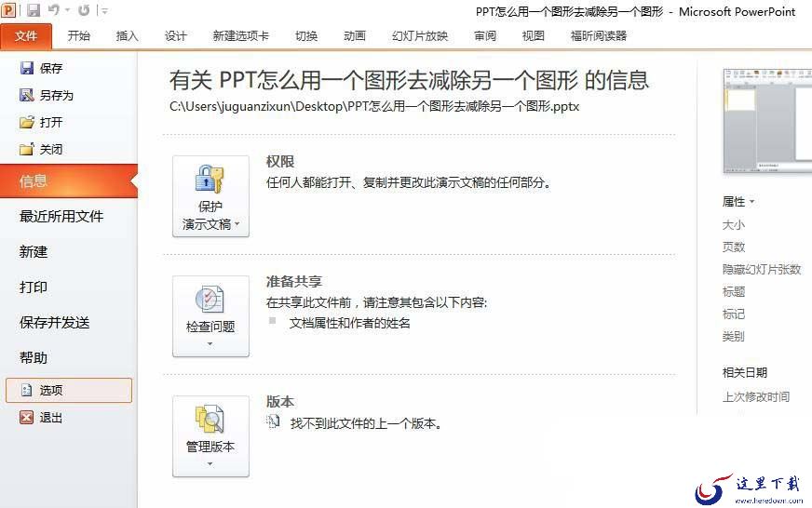Go to the 幻灯片放映 tab
Image resolution: width=812 pixels, height=508 pixels.
tap(420, 35)
